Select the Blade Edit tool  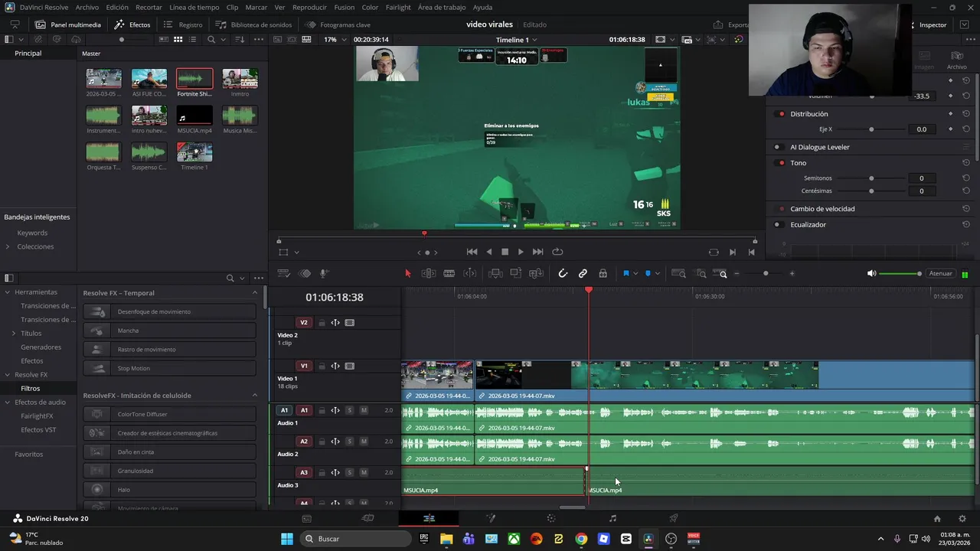[x=449, y=273]
